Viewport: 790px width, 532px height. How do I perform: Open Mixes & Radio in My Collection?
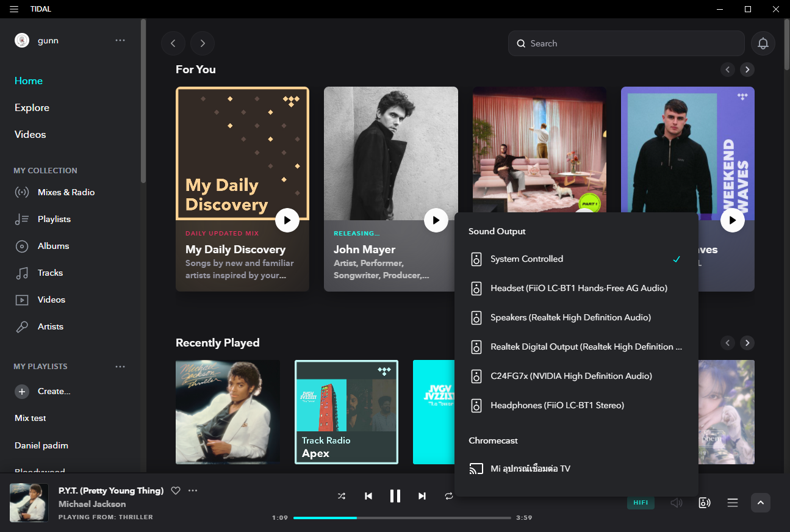tap(66, 192)
